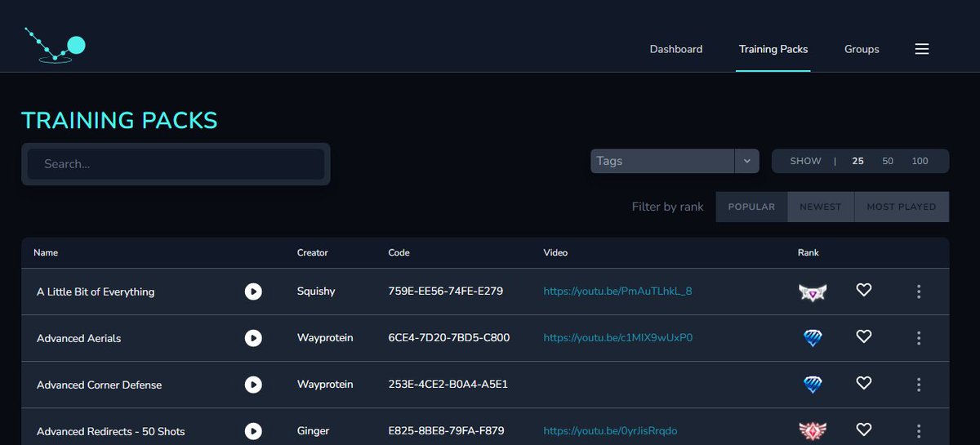
Task: Click rank badge for Advanced Redirects row
Action: pyautogui.click(x=813, y=430)
